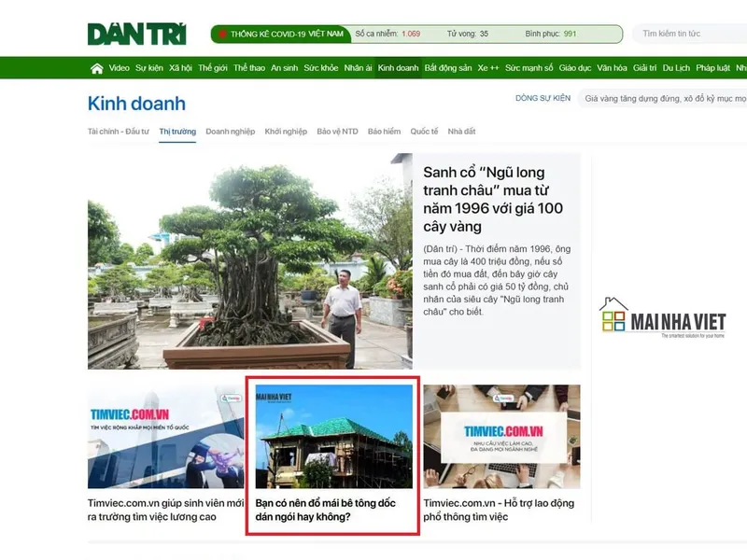Click the Kinh doanh page heading
This screenshot has height=560, width=747.
click(136, 104)
